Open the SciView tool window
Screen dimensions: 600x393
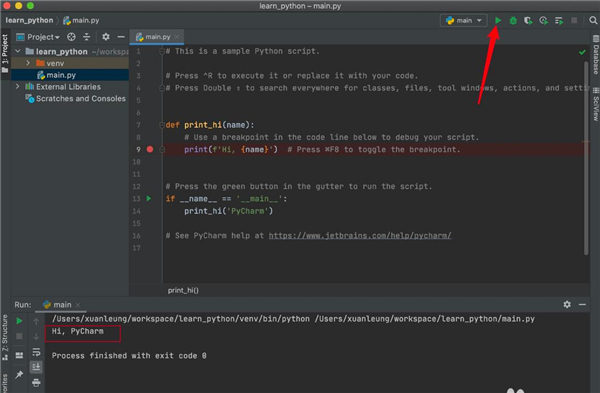(595, 104)
